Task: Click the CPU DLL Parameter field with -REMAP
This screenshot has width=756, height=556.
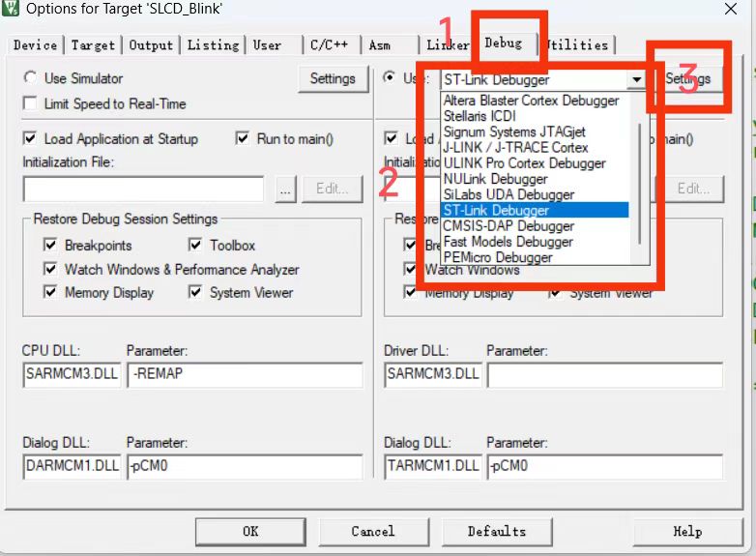Action: pyautogui.click(x=244, y=375)
